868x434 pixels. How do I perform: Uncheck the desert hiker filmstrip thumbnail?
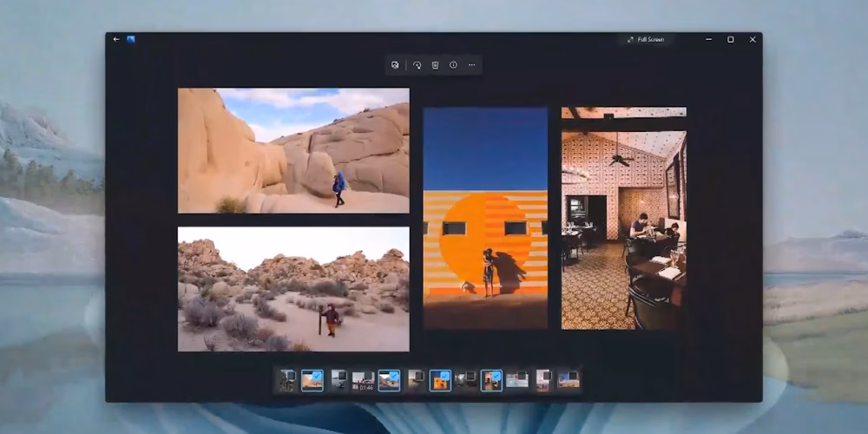[x=393, y=375]
